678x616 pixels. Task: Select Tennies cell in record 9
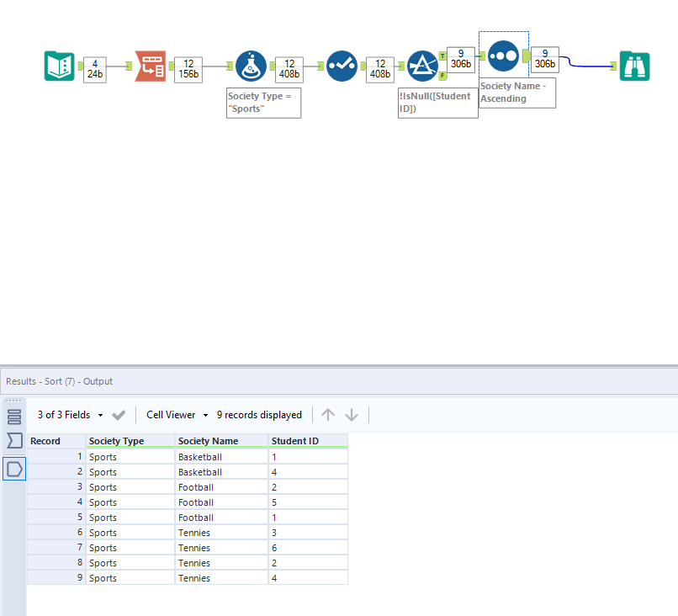pos(221,578)
